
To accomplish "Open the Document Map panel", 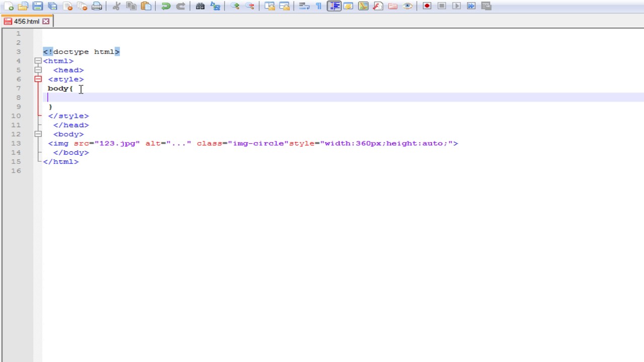I will (x=363, y=6).
